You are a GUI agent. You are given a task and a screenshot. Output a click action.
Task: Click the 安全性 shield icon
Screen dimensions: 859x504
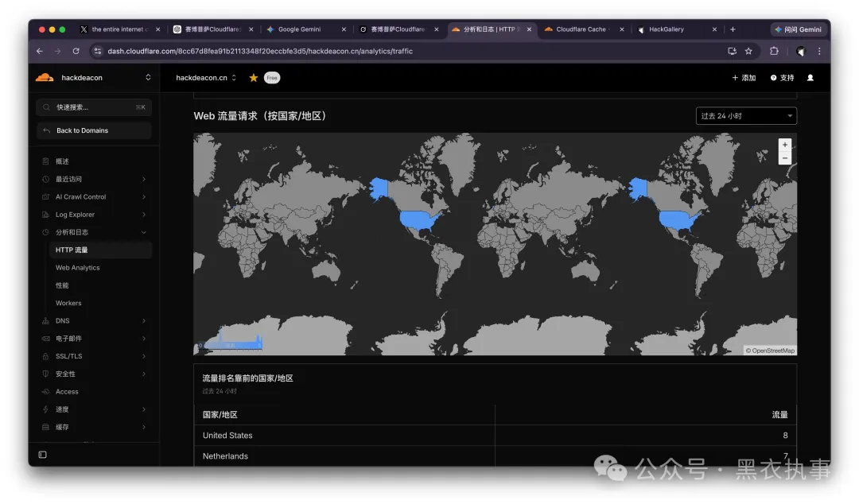click(x=45, y=374)
